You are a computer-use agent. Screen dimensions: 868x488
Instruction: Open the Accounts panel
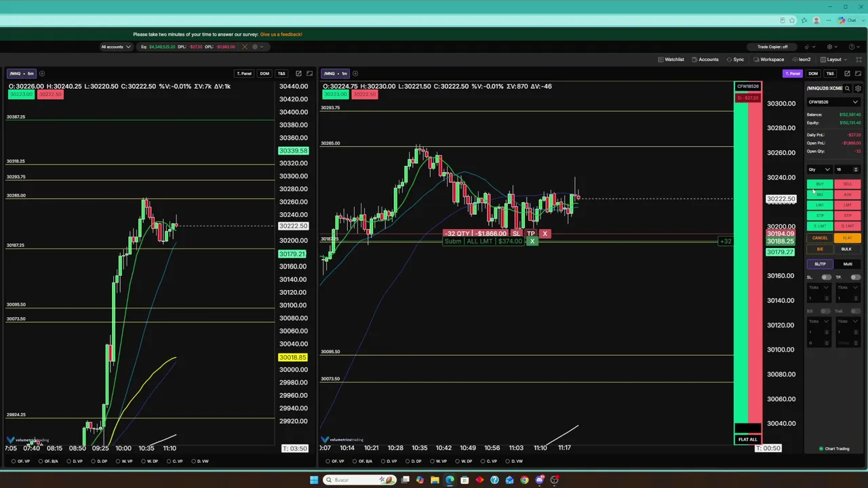[x=705, y=60]
